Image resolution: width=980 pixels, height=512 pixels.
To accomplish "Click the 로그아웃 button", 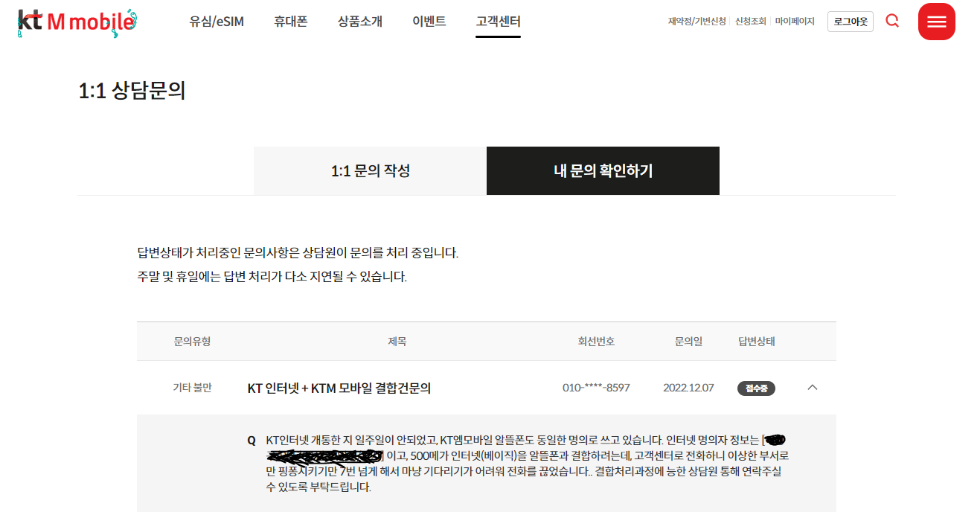I will pos(850,22).
